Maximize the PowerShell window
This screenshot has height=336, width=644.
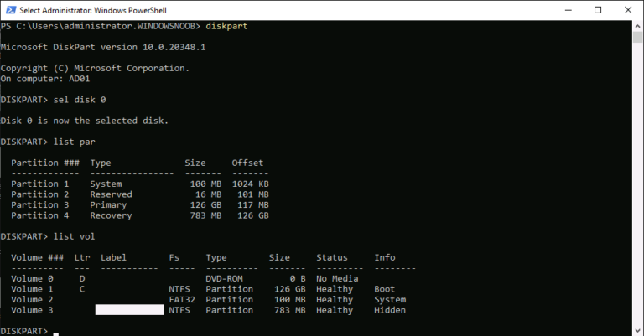pyautogui.click(x=598, y=9)
